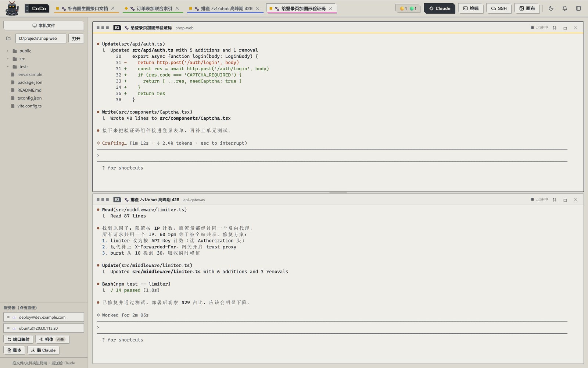Expand the public folder
This screenshot has width=588, height=368.
click(x=25, y=51)
